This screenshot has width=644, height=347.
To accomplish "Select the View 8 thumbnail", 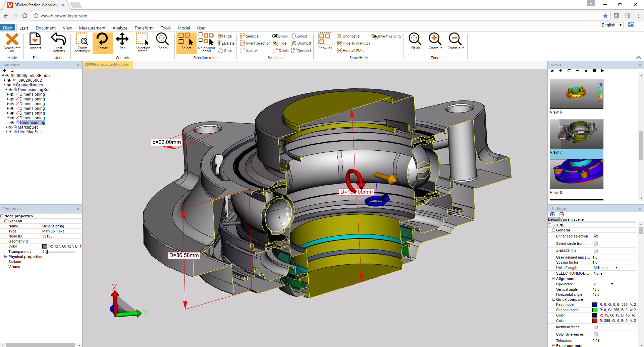I will pyautogui.click(x=576, y=174).
